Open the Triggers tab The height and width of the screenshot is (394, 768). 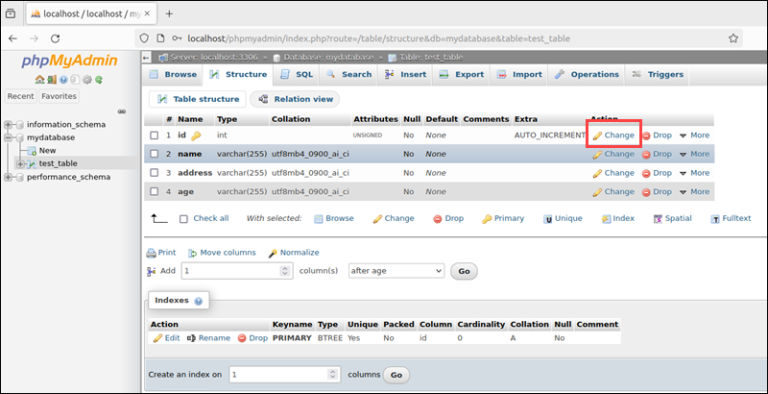[x=658, y=74]
